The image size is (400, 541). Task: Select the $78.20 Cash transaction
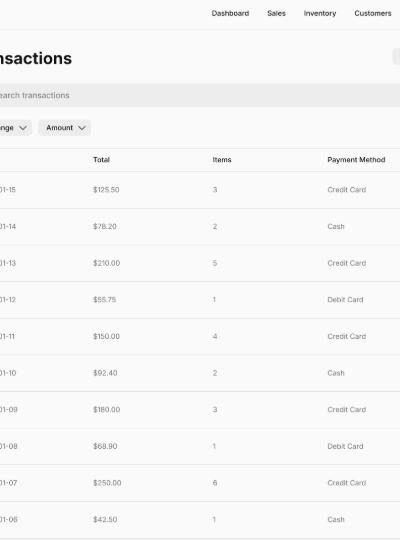click(200, 227)
